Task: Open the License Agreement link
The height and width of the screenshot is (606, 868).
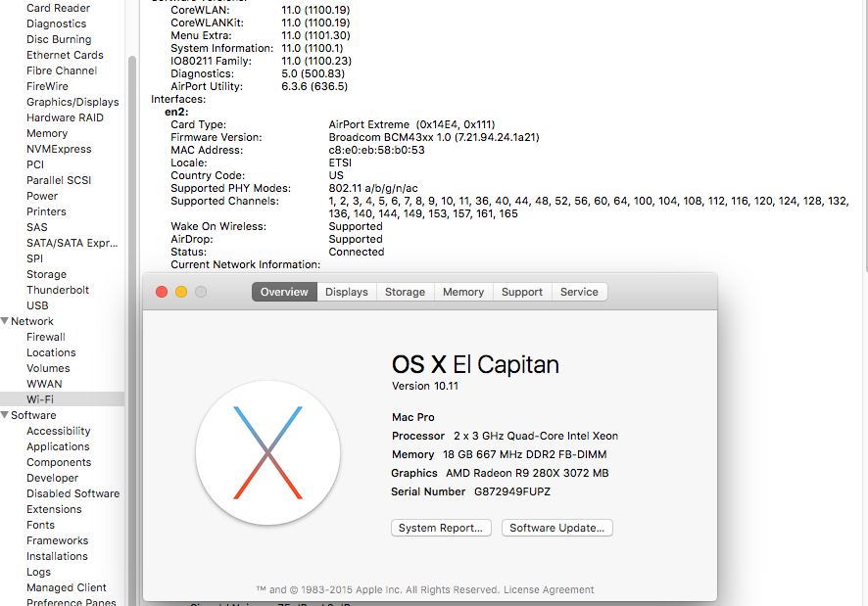Action: pos(549,590)
